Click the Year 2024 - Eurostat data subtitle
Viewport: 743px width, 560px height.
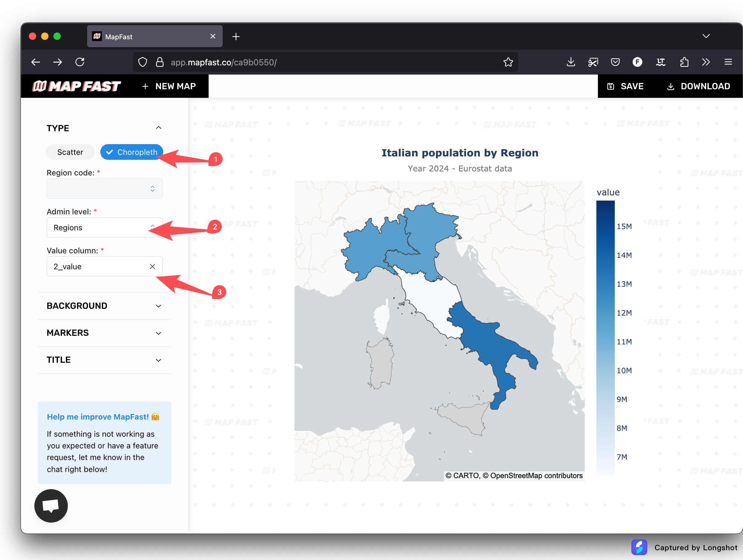pos(460,169)
